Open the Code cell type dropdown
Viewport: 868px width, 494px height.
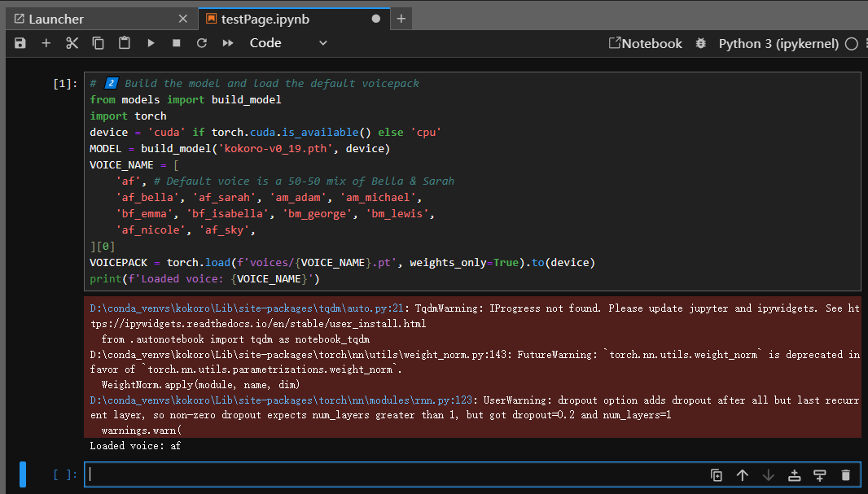[288, 43]
